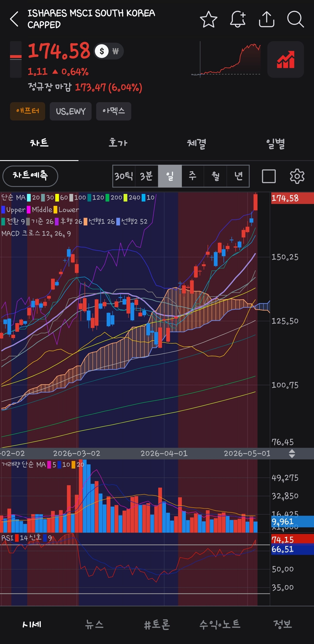This screenshot has width=314, height=644.
Task: Tap the price range bar beside 174.58
Action: point(16,59)
